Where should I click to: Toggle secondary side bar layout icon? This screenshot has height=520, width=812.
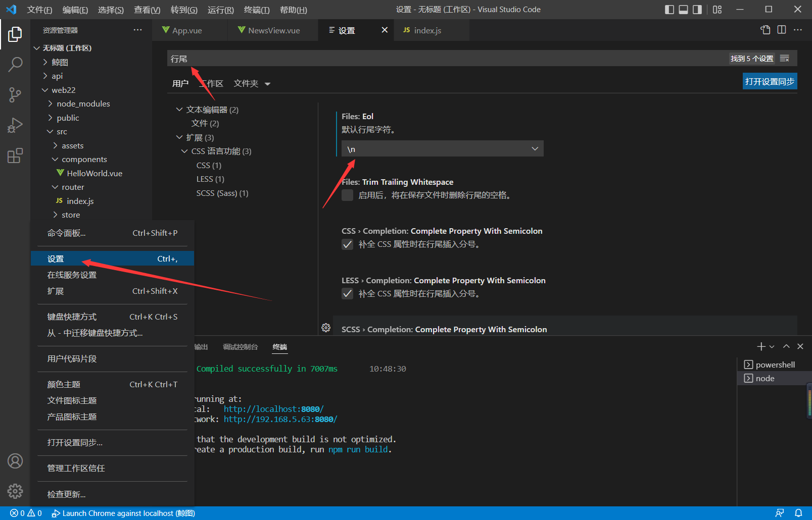coord(697,10)
